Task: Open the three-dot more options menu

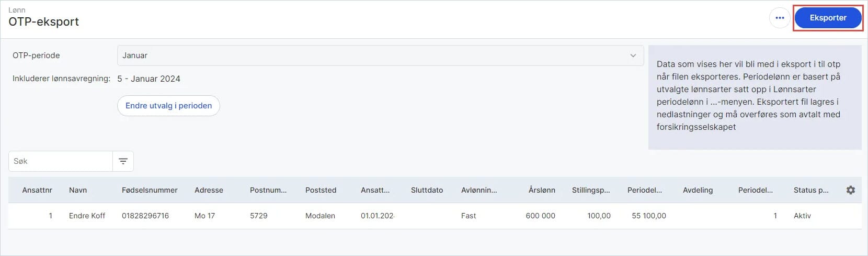Action: point(780,18)
